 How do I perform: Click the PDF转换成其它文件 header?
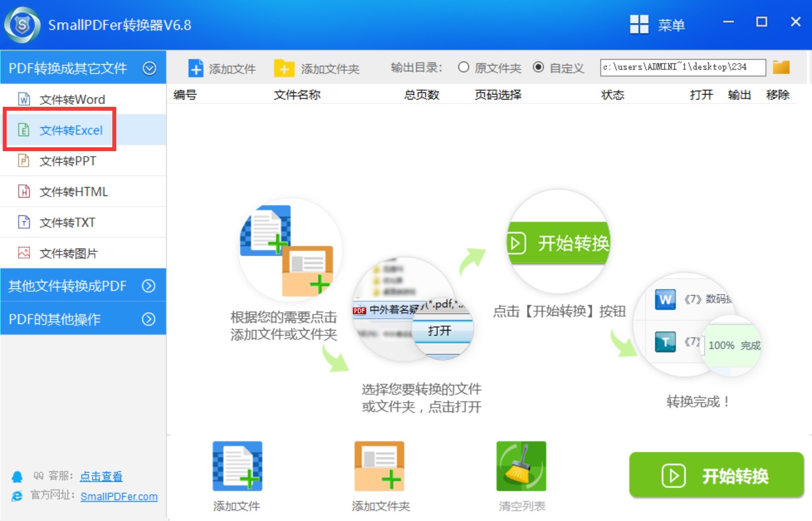point(83,68)
